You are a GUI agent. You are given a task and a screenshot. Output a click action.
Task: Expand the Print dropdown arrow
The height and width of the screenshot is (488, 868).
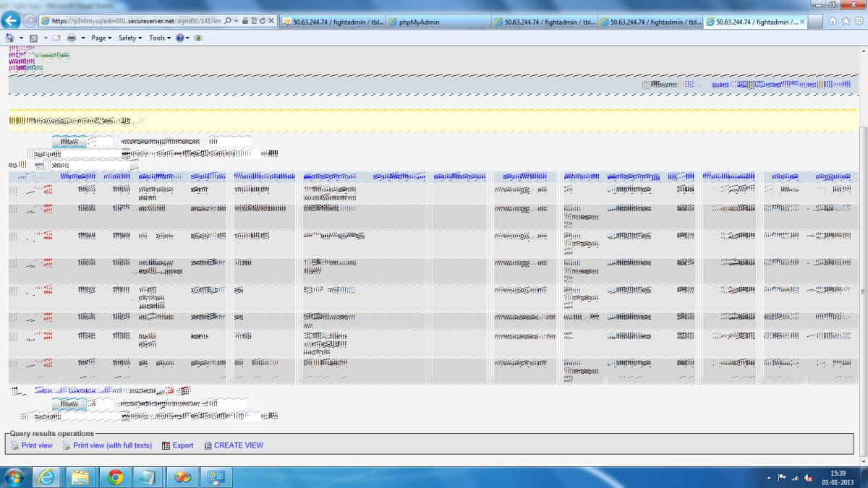[x=83, y=38]
